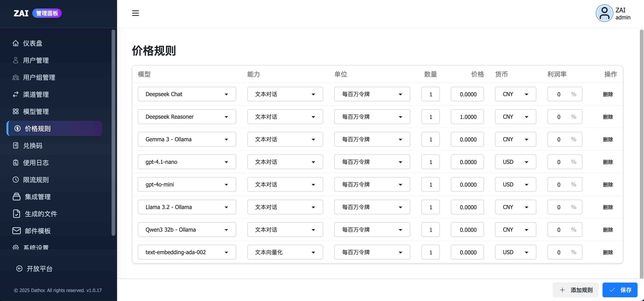Click the blue Save button
This screenshot has height=301, width=644.
click(x=620, y=290)
